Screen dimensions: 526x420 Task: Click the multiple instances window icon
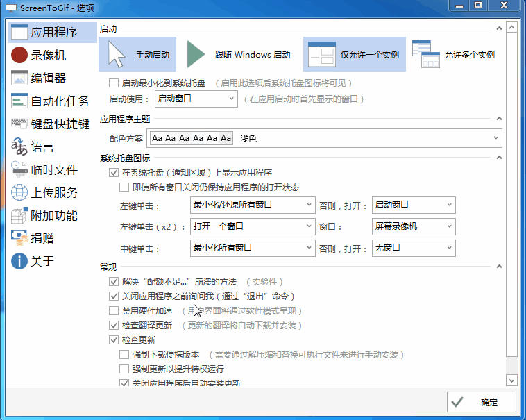click(425, 54)
